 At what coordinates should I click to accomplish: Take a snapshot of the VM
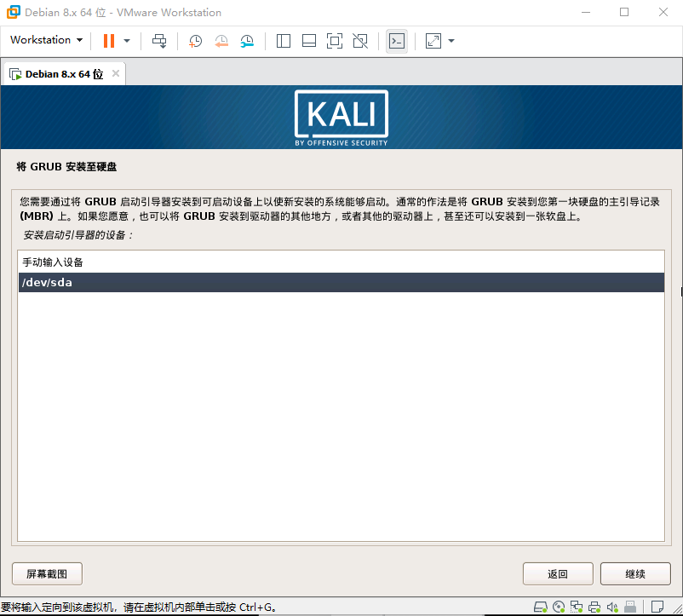coord(195,41)
